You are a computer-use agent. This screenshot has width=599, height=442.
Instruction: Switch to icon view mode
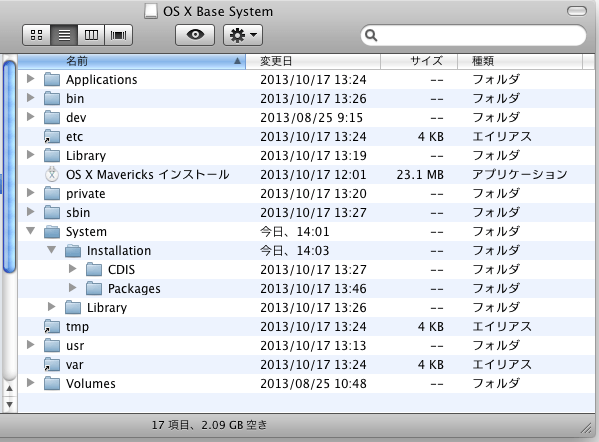pyautogui.click(x=36, y=35)
